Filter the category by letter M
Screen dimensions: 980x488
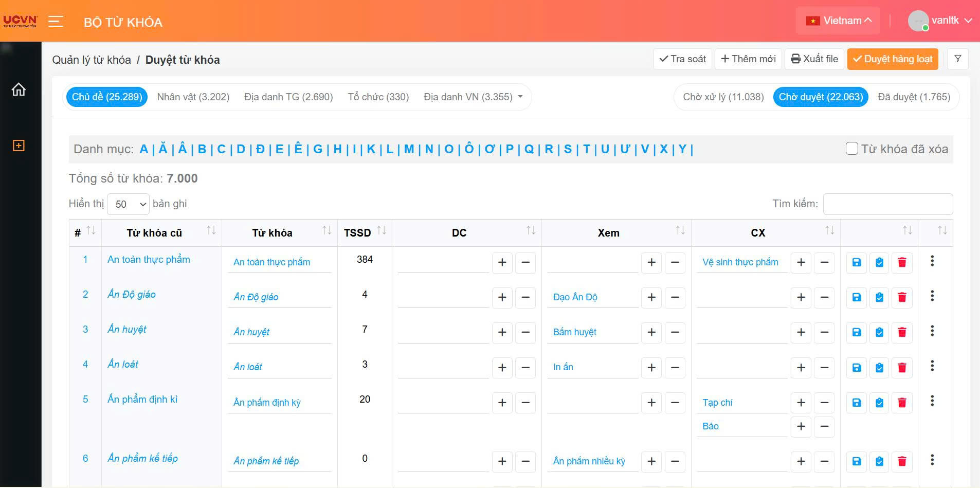click(409, 149)
